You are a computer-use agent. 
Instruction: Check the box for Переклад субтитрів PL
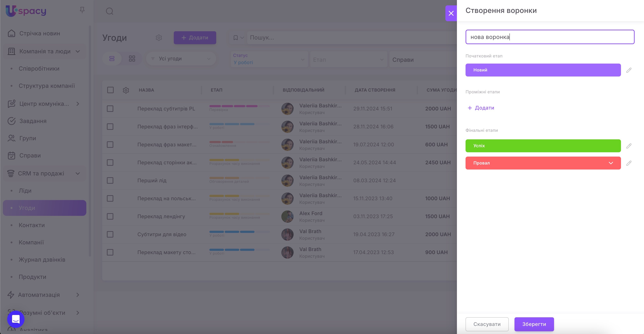click(110, 109)
